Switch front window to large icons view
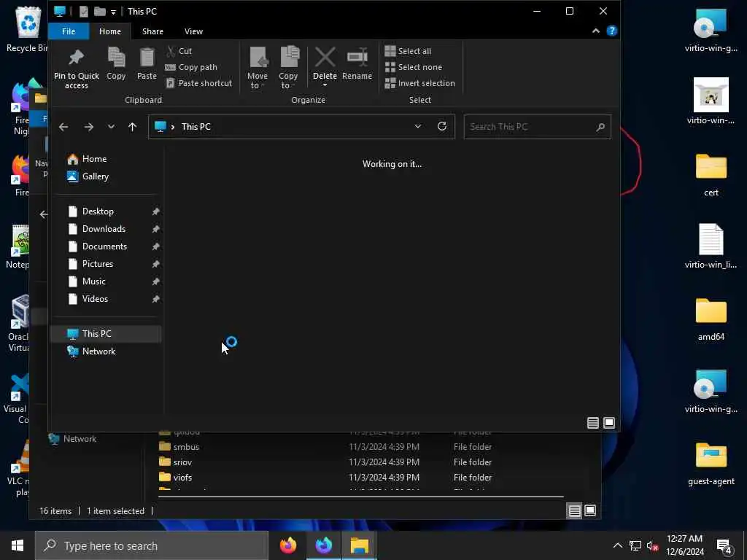The width and height of the screenshot is (747, 560). point(609,423)
